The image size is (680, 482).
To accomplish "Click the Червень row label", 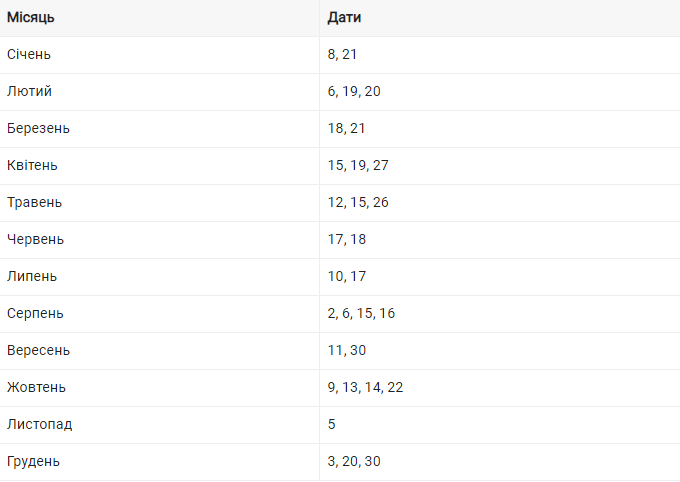I will tap(35, 239).
